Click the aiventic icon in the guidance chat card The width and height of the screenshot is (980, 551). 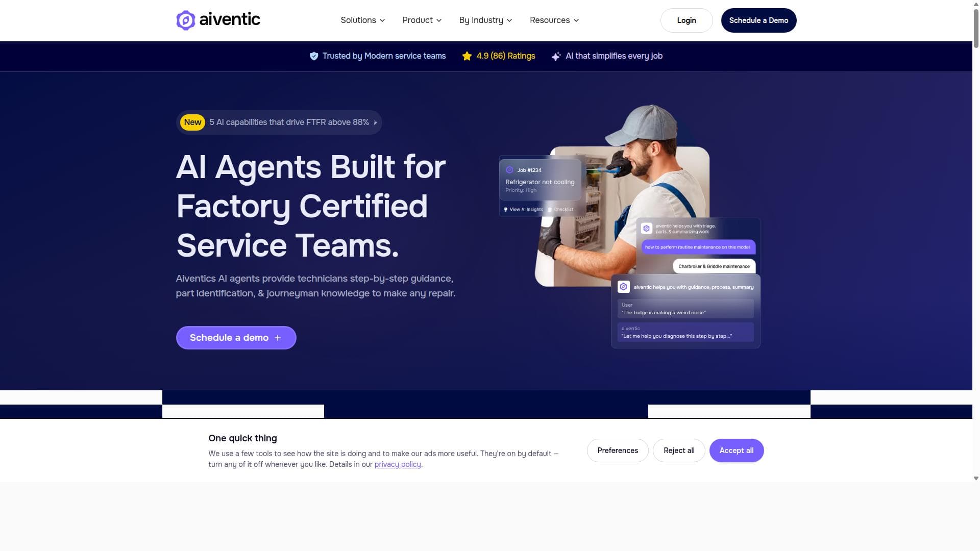[623, 287]
